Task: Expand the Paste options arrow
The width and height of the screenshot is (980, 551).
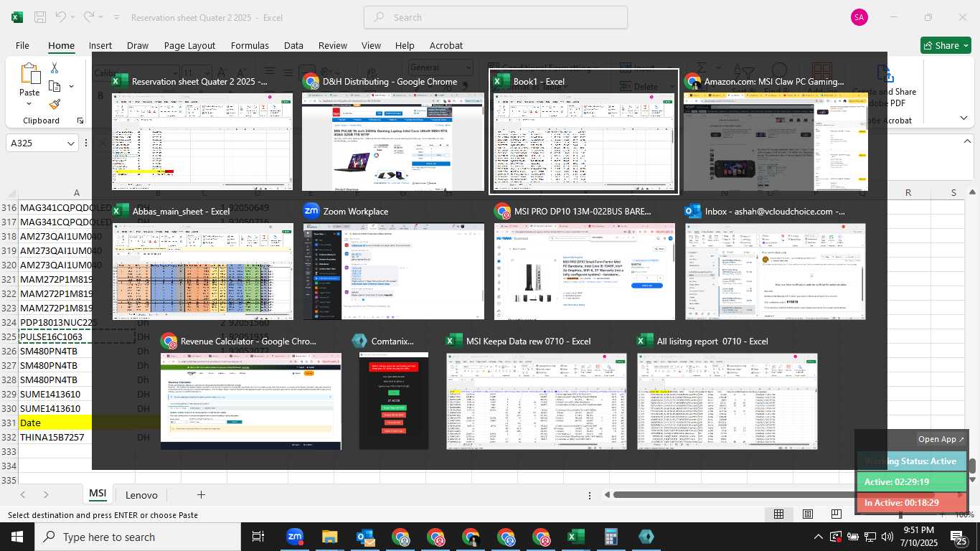Action: point(29,104)
